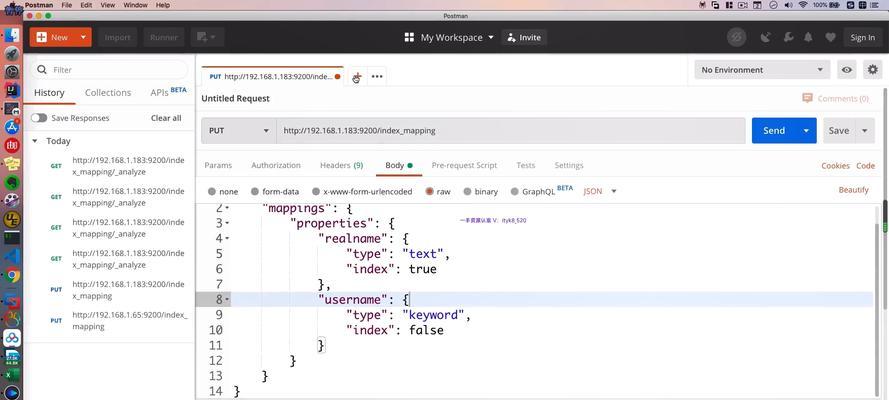Select the none body radio option
This screenshot has height=400, width=889.
(x=211, y=192)
